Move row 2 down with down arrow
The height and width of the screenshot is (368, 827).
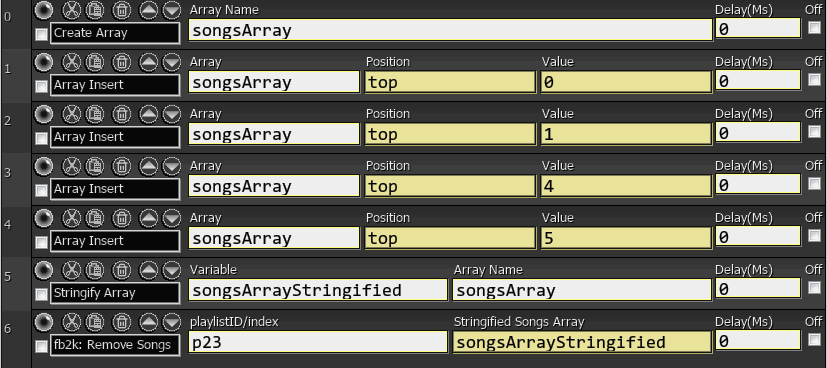click(171, 114)
